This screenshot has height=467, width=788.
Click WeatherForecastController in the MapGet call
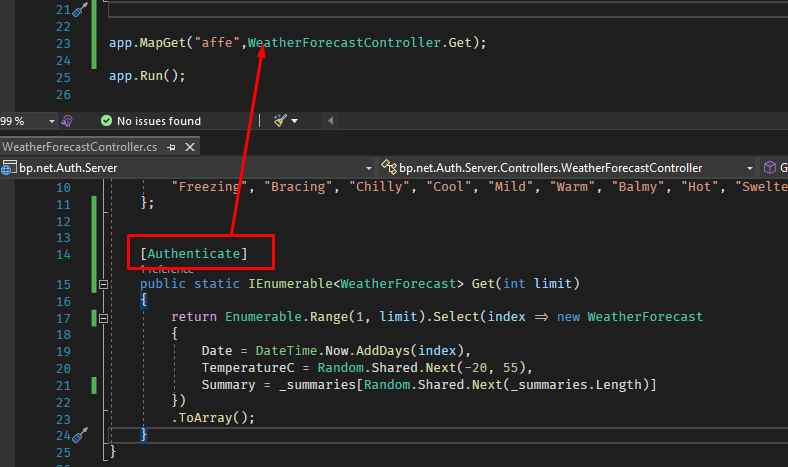click(x=344, y=43)
